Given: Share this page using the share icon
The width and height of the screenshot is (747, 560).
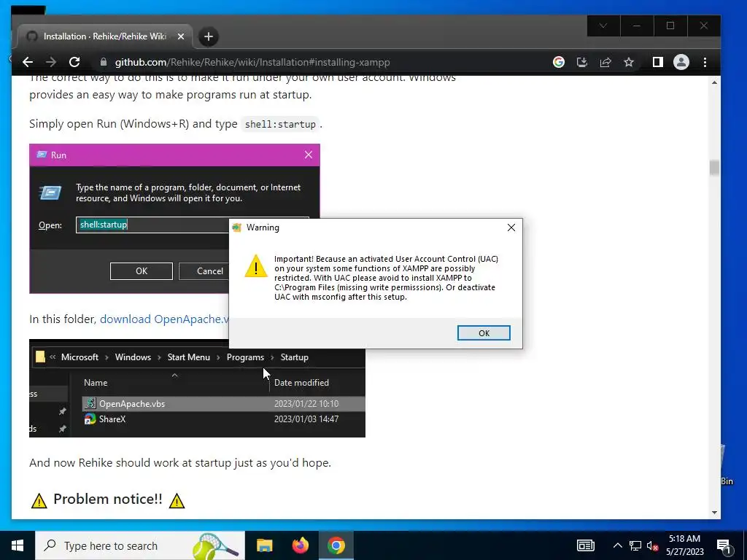Looking at the screenshot, I should (x=605, y=62).
